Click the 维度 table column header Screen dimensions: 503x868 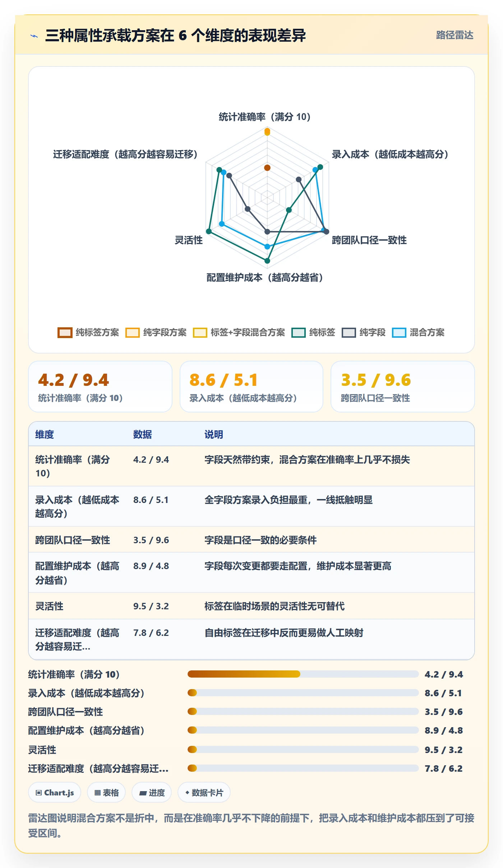pos(45,434)
